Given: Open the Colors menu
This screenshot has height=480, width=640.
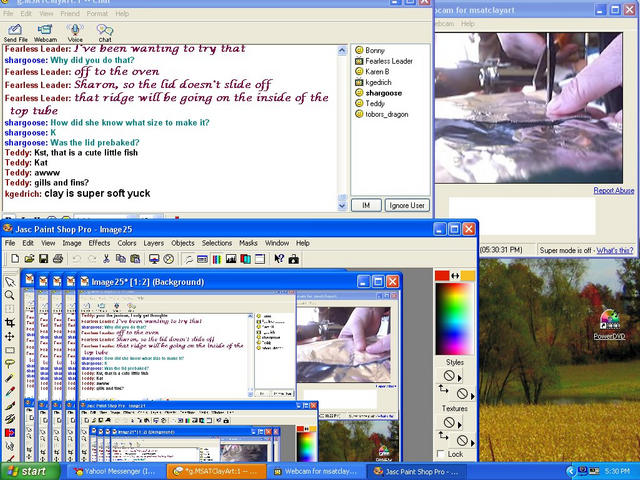Looking at the screenshot, I should 127,243.
